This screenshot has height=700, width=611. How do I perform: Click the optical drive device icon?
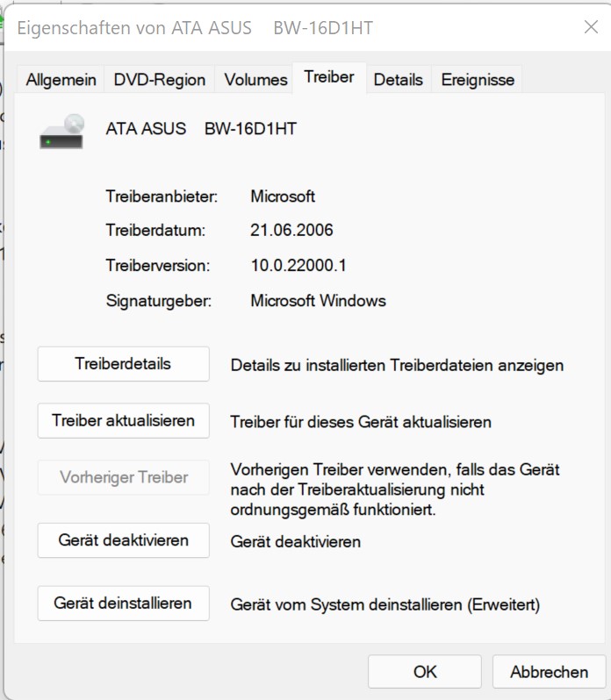click(61, 132)
